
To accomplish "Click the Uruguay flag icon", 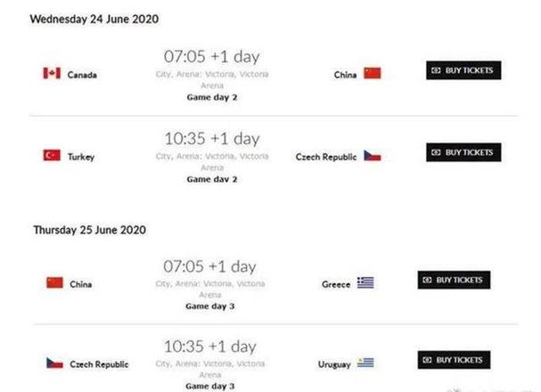I will click(x=365, y=363).
